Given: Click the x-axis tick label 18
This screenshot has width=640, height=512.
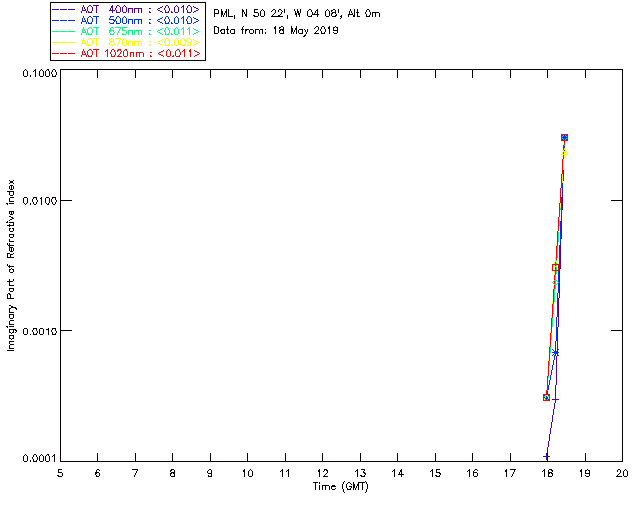Looking at the screenshot, I should pyautogui.click(x=547, y=474).
